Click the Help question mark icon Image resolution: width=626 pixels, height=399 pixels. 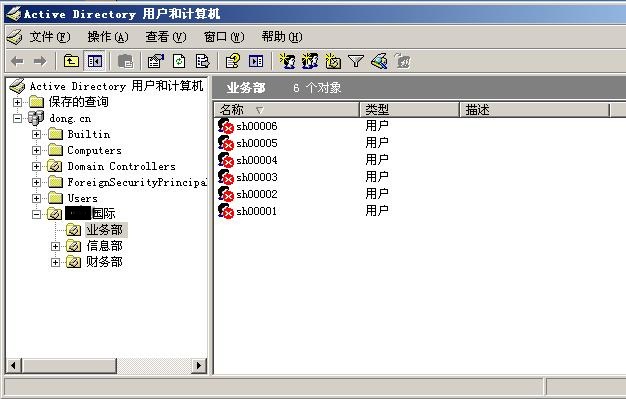[233, 61]
